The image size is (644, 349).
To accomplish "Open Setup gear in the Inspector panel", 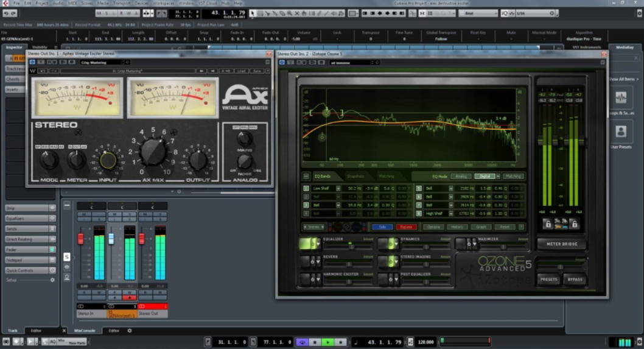I will click(52, 280).
